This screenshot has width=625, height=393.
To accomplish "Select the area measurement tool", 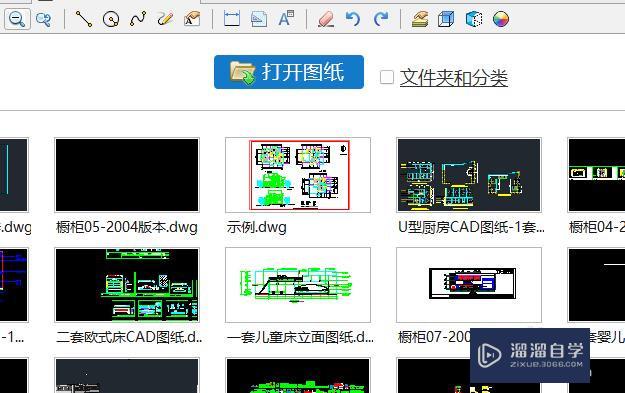I will [x=259, y=19].
